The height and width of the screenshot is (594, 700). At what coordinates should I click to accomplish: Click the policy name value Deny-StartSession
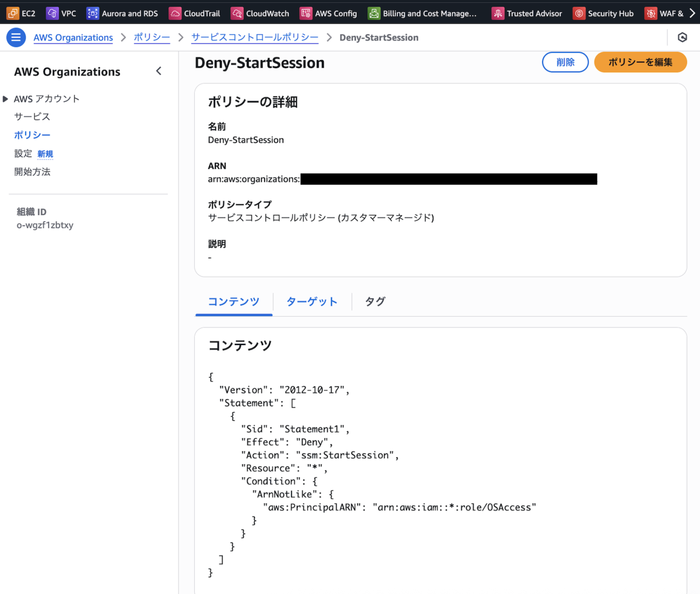click(246, 140)
